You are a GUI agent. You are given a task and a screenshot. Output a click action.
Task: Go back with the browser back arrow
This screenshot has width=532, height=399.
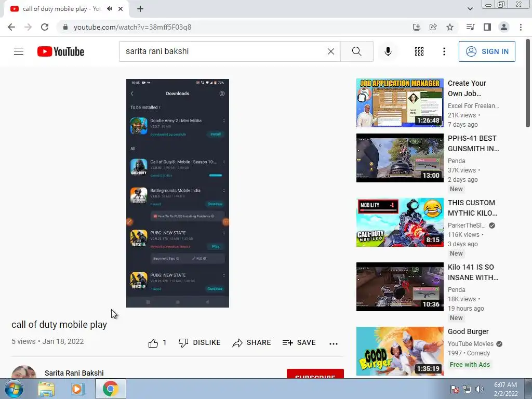point(11,27)
